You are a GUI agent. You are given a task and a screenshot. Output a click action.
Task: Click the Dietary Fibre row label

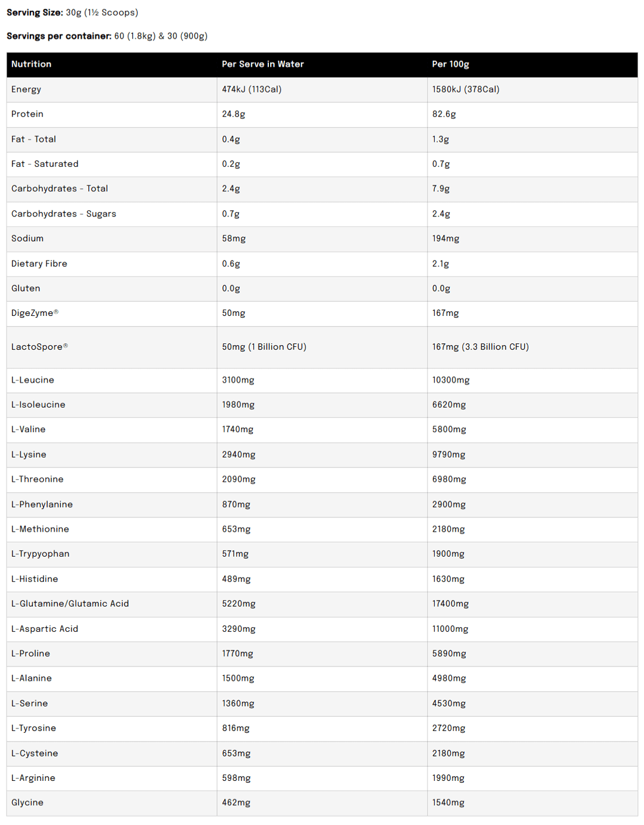click(x=39, y=263)
